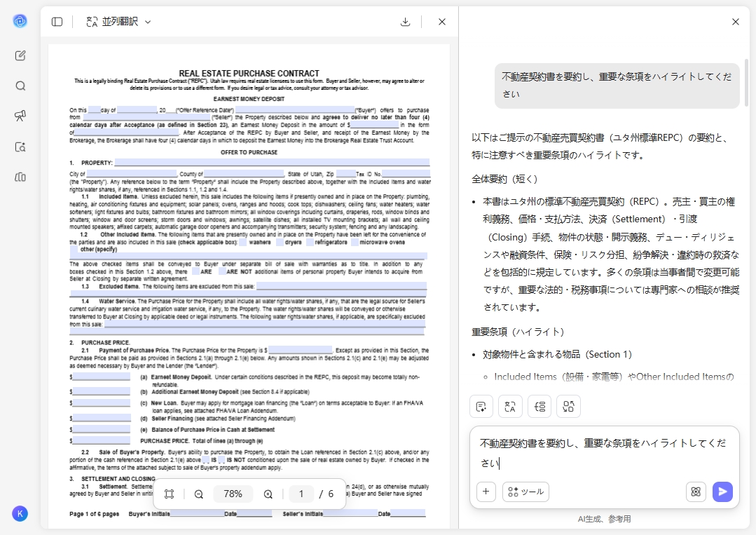Open the mindmap outline icon under the response

coord(539,406)
